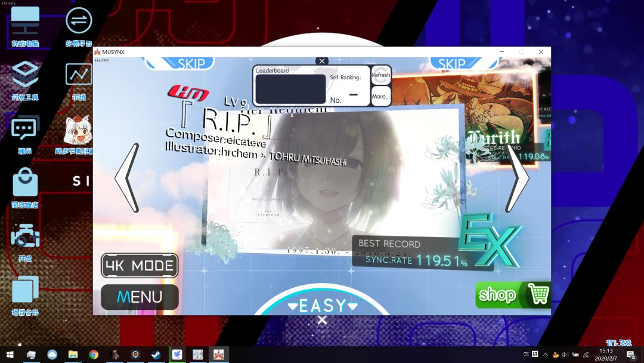
Task: Open the 我的电脑 desktop icon
Action: click(25, 27)
